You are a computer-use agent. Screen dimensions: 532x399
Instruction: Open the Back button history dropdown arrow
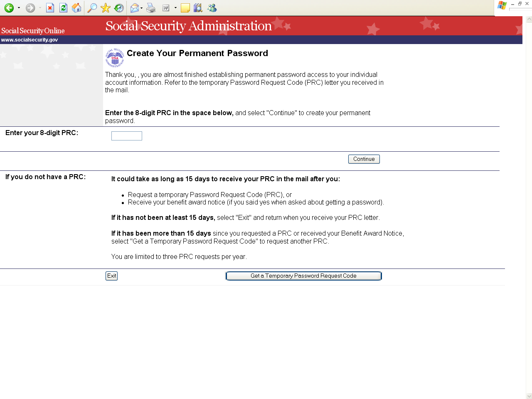19,8
